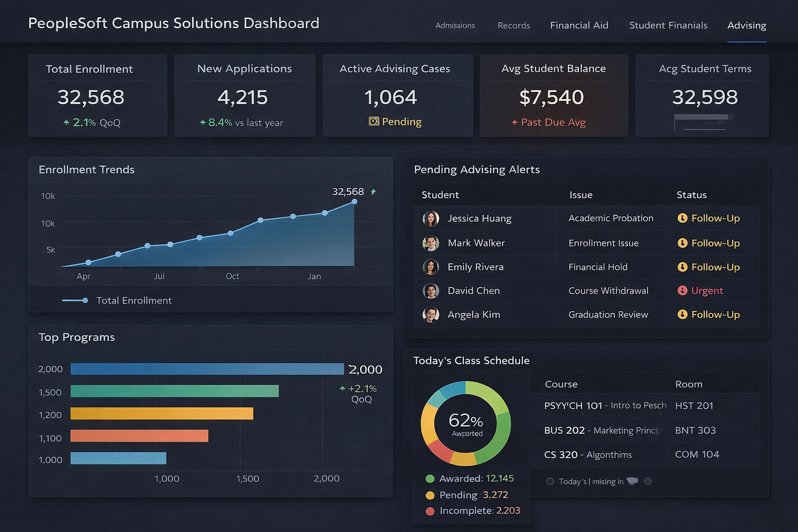The width and height of the screenshot is (798, 532).
Task: Switch to the Admissions tab
Action: click(455, 25)
